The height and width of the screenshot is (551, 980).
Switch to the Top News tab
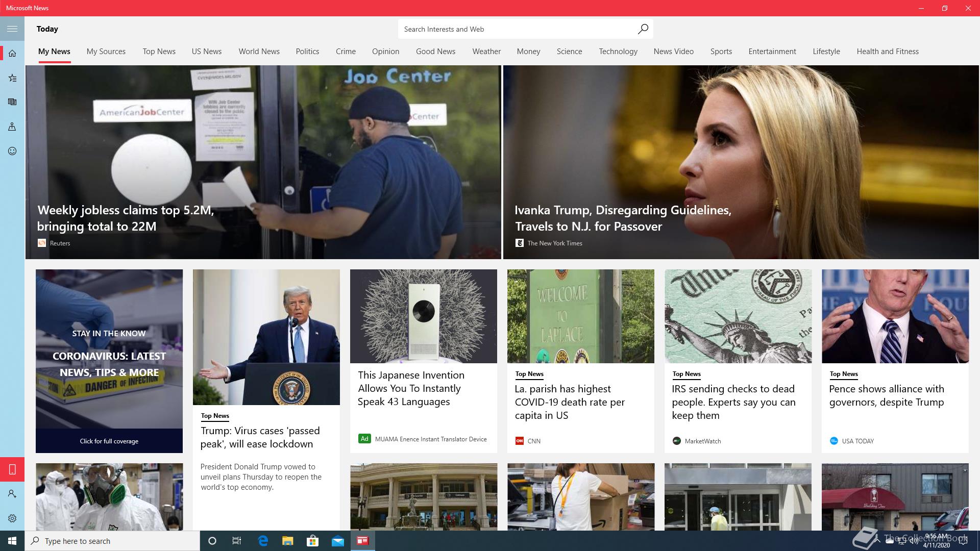(159, 52)
